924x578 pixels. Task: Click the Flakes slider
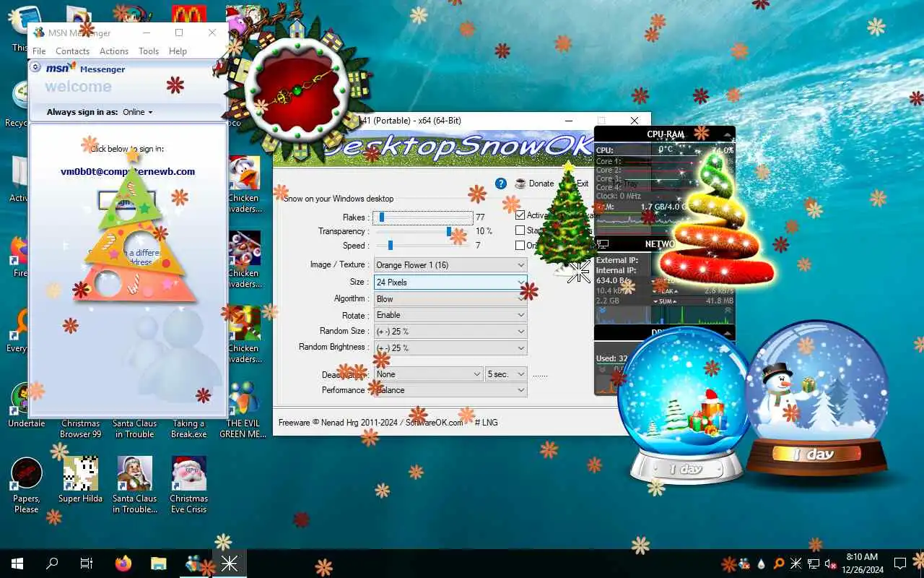(423, 217)
